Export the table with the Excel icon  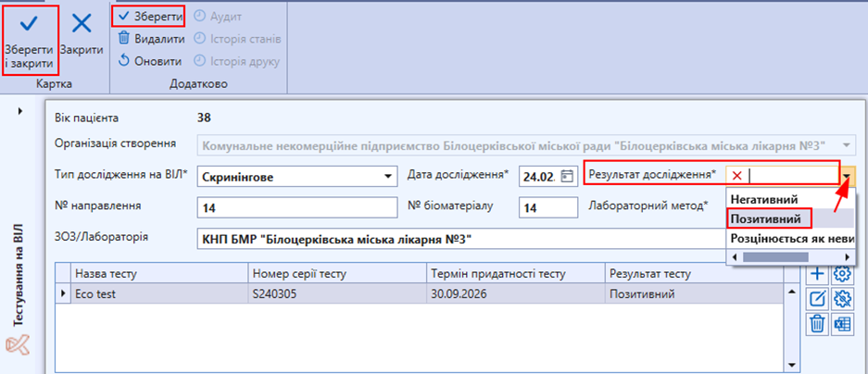(x=841, y=323)
